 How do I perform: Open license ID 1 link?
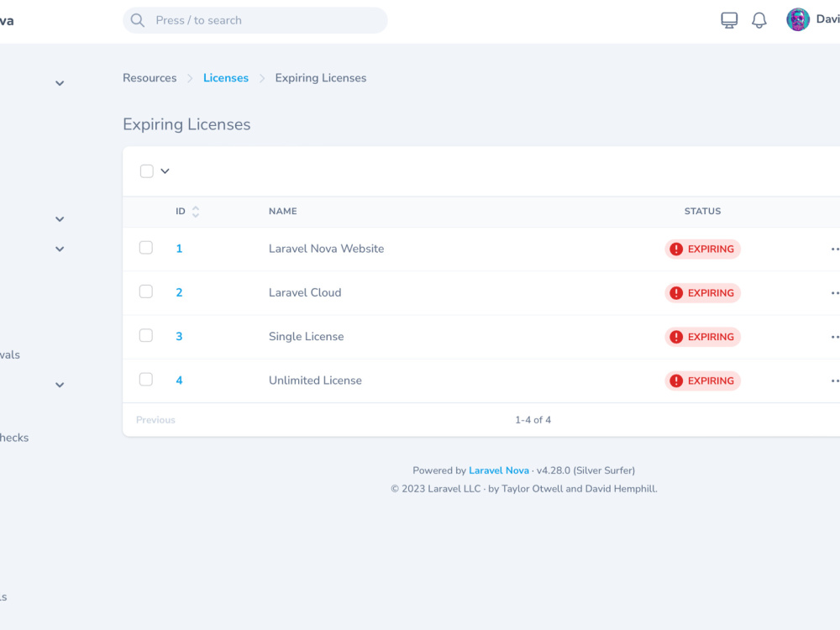click(x=179, y=249)
